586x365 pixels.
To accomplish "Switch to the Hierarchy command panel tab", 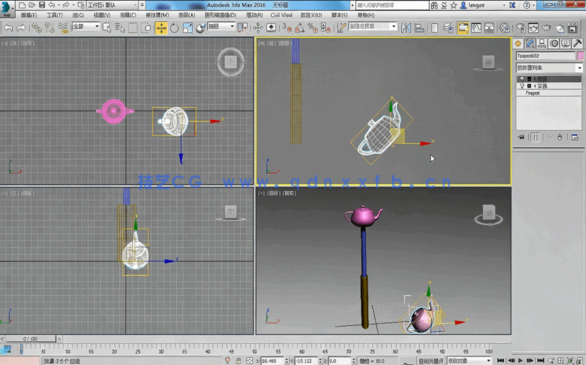I will [542, 44].
